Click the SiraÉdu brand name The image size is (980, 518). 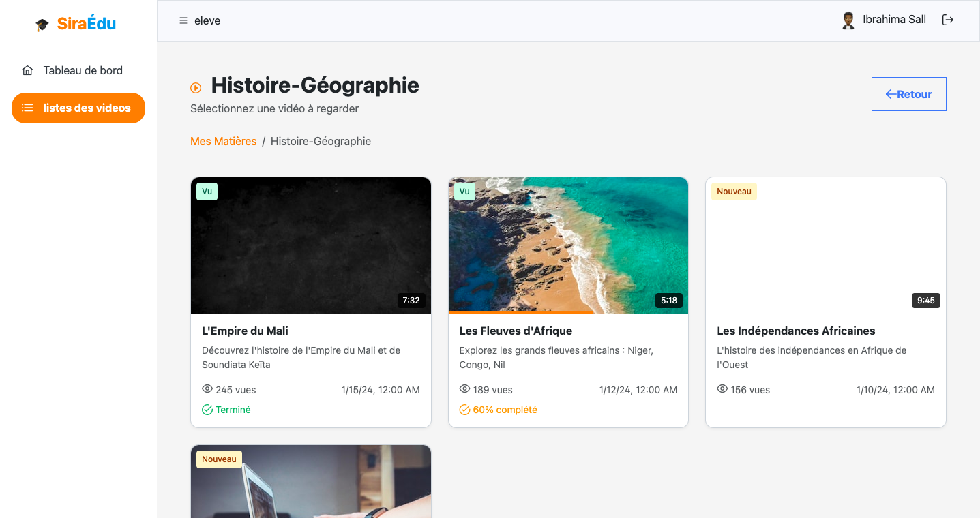coord(87,24)
